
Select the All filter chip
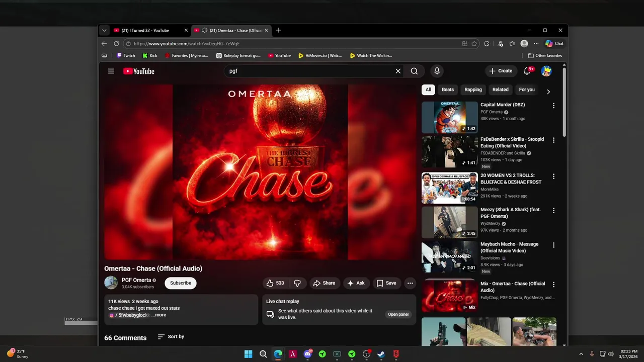(x=428, y=90)
